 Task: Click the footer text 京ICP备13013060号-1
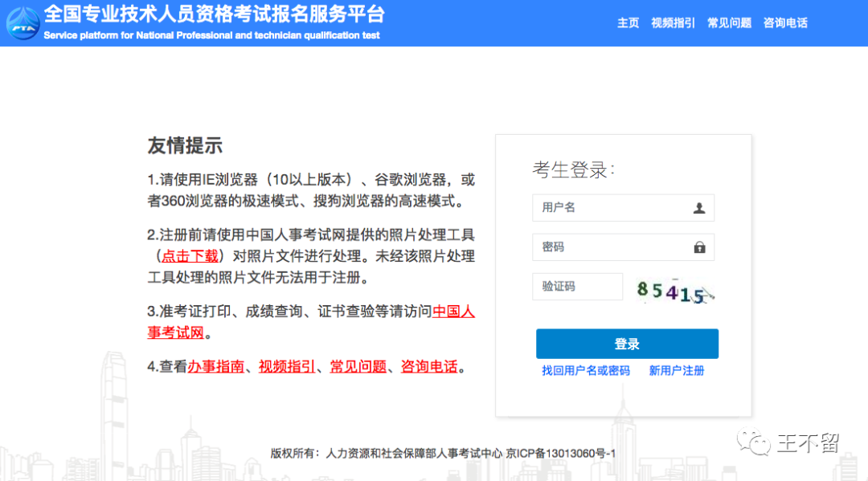[561, 454]
